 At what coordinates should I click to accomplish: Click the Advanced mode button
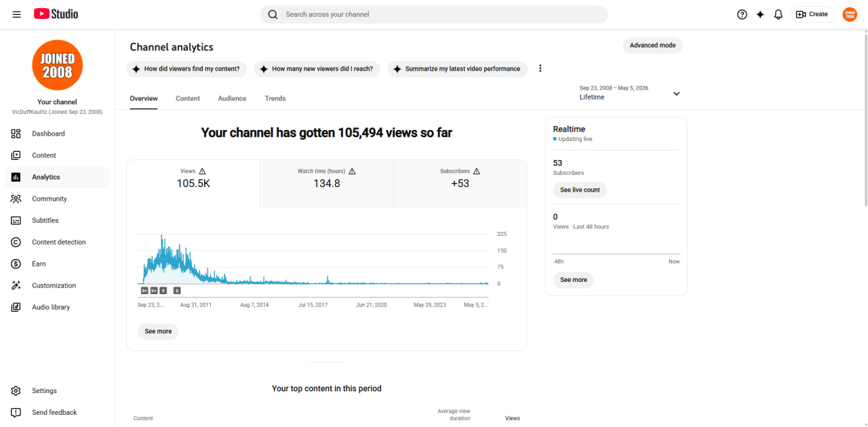652,45
